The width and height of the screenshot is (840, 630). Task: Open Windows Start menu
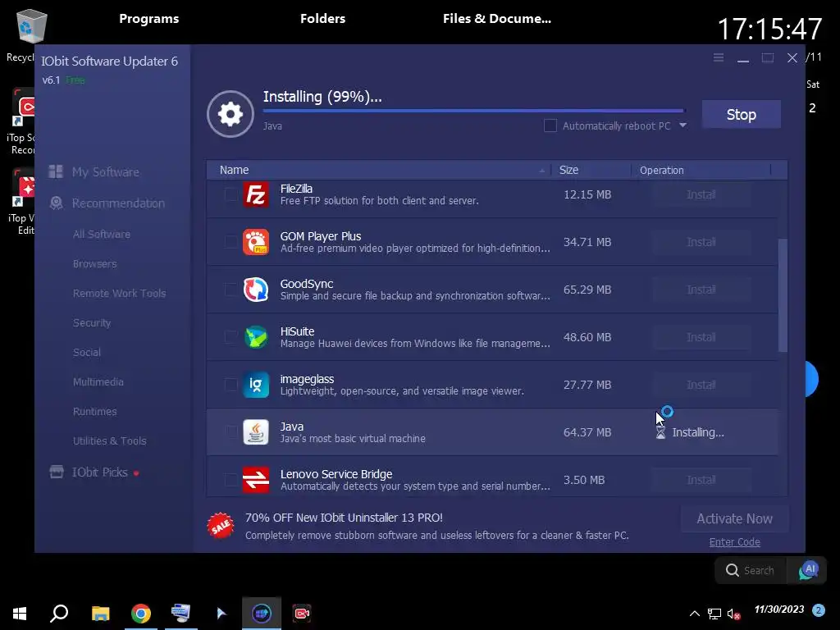pyautogui.click(x=20, y=614)
